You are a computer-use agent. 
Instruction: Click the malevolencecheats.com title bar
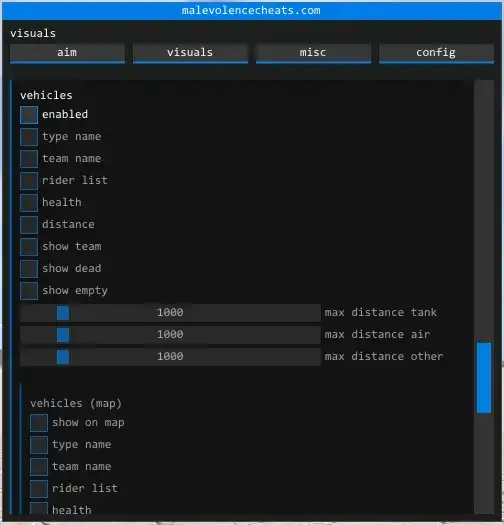point(251,11)
